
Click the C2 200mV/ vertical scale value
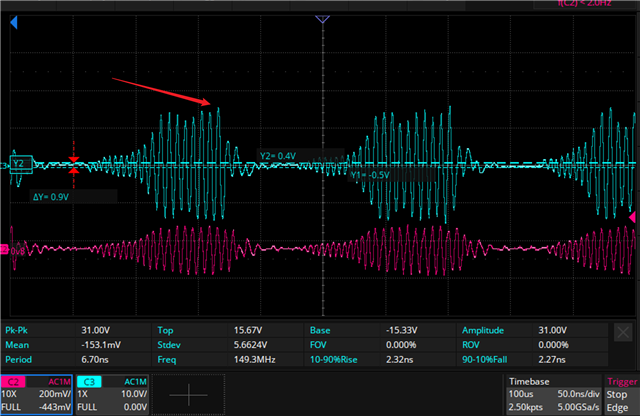55,394
